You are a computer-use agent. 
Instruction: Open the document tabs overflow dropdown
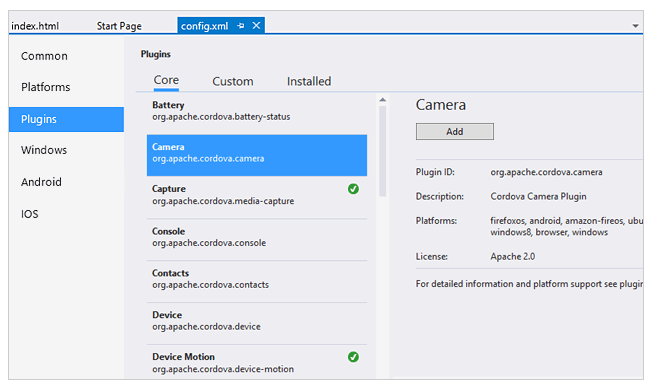click(x=635, y=26)
